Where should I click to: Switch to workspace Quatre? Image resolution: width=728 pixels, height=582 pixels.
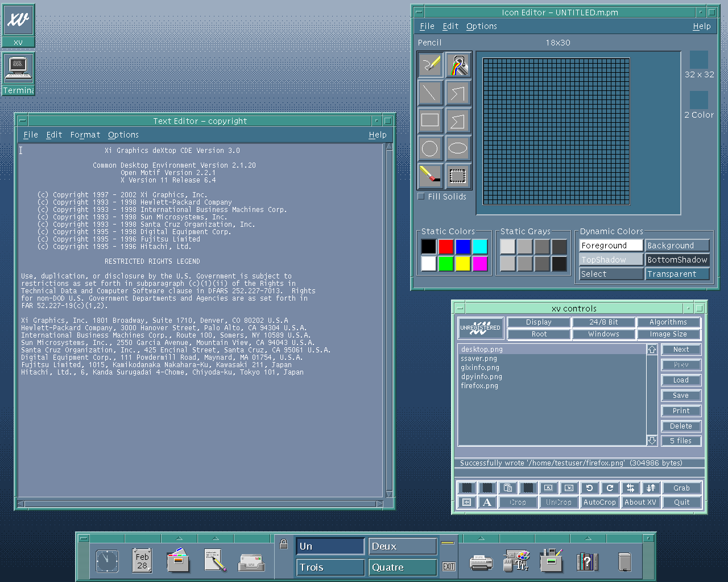pos(403,567)
